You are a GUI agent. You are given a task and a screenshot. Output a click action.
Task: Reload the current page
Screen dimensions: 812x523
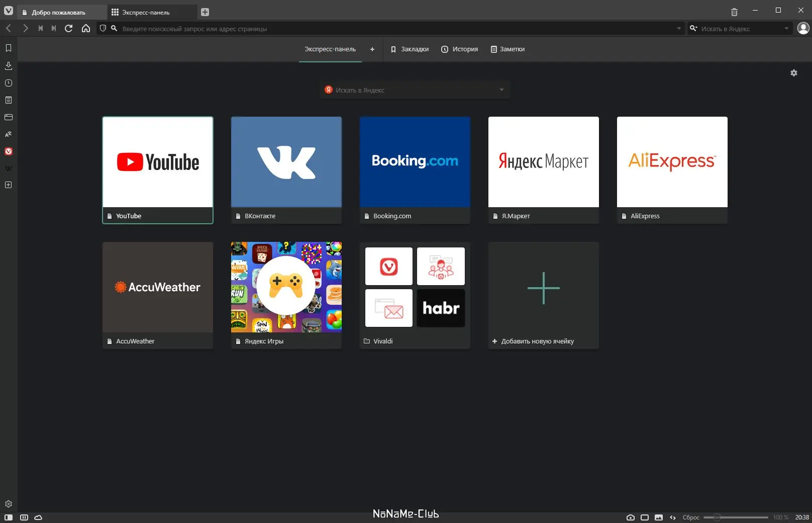point(69,28)
